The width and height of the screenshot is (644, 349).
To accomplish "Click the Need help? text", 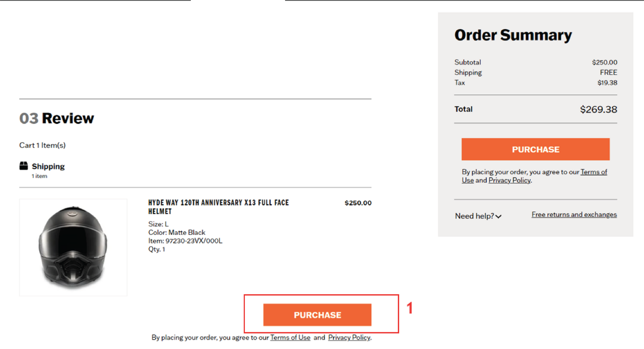I will coord(474,216).
